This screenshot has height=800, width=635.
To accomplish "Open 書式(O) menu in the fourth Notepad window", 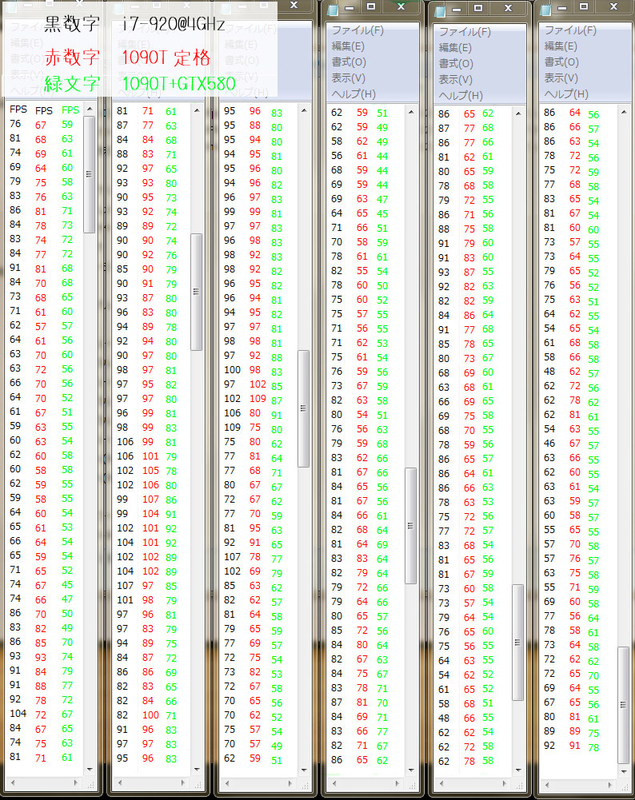I will click(349, 62).
